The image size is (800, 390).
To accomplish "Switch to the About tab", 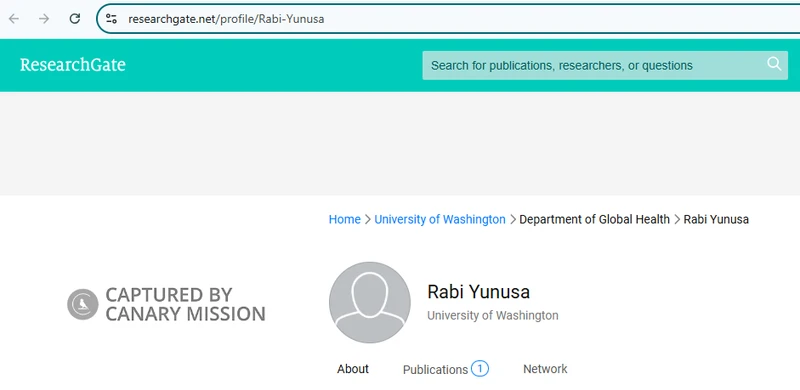I will point(353,369).
